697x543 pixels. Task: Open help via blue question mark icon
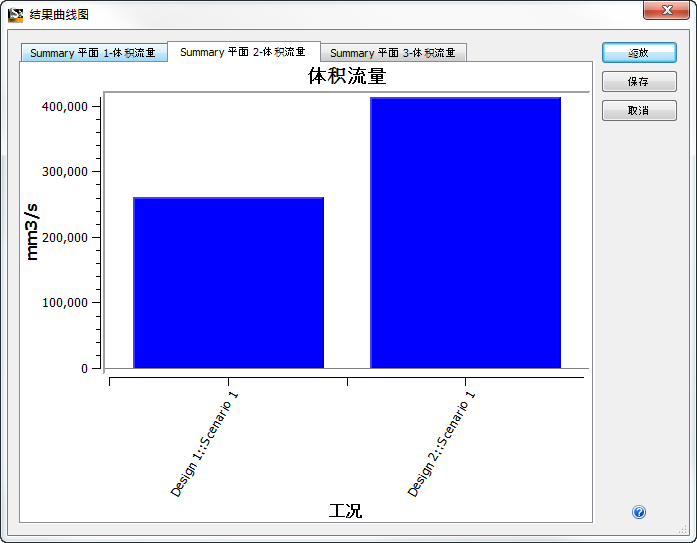[x=639, y=512]
